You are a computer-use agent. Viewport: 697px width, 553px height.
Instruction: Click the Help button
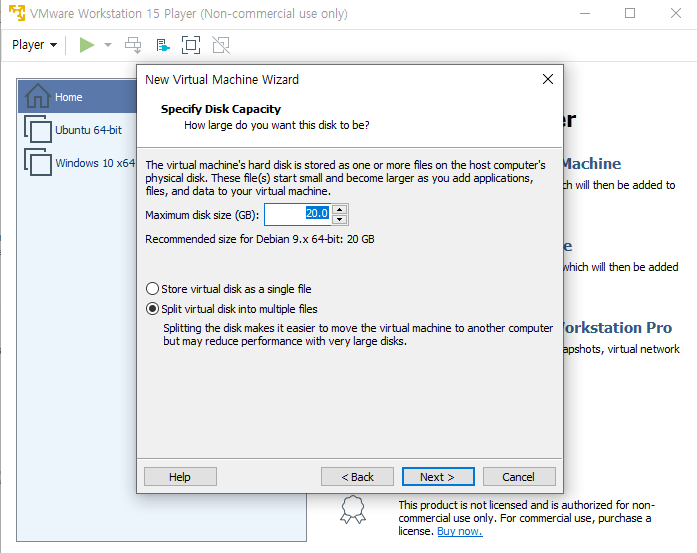click(x=180, y=477)
